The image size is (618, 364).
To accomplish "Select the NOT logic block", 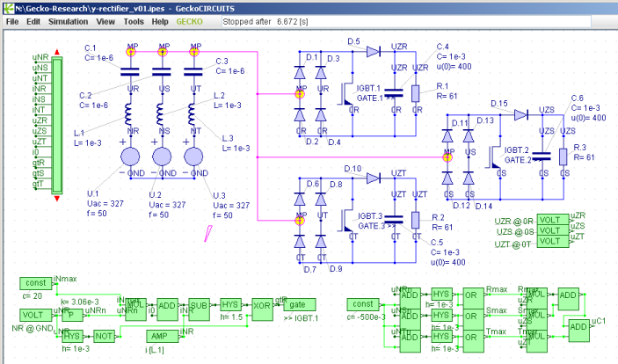I will [x=105, y=336].
